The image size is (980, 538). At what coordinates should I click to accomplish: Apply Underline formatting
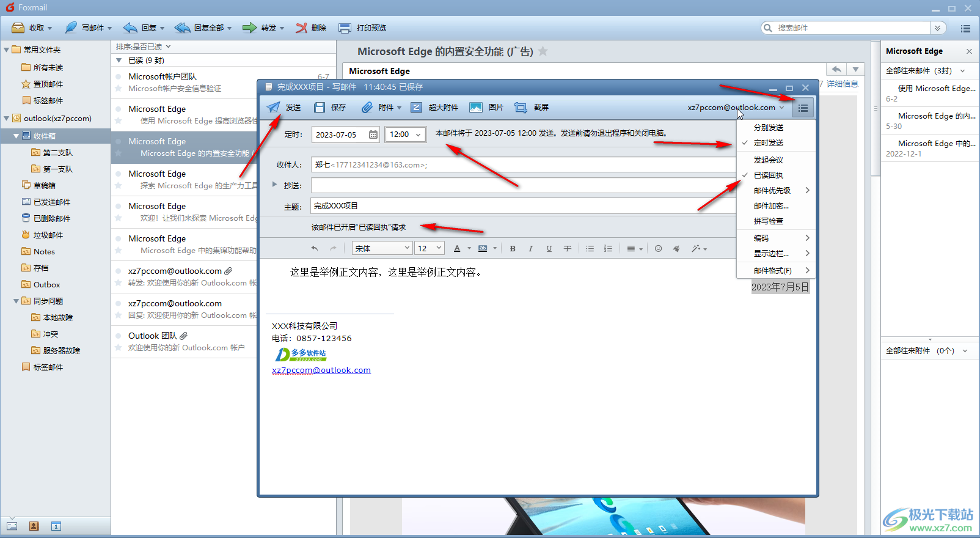point(549,248)
